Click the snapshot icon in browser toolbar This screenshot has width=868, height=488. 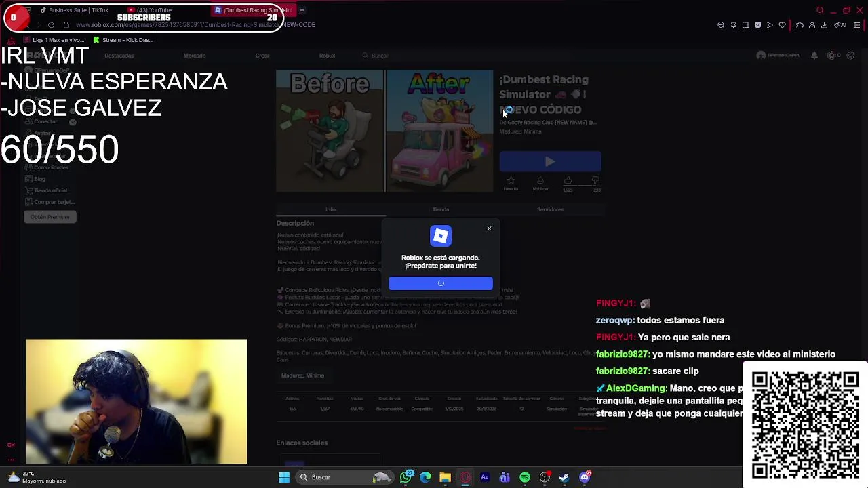[x=745, y=25]
